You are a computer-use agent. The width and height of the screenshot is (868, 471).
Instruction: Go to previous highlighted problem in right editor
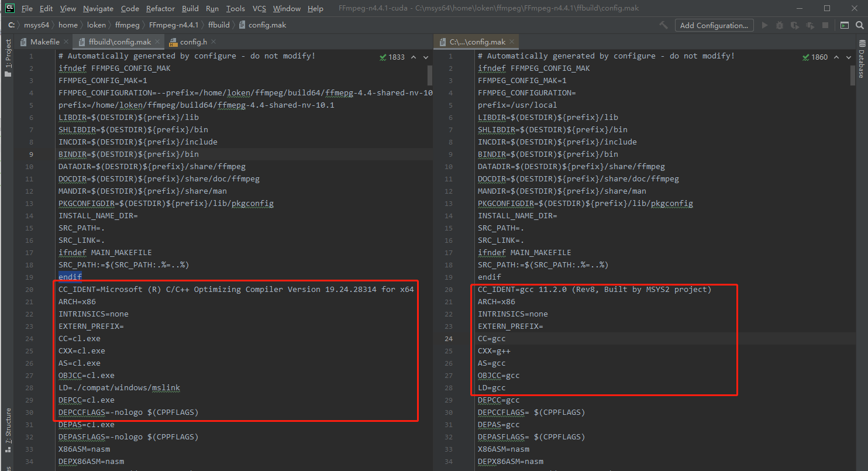coord(837,57)
